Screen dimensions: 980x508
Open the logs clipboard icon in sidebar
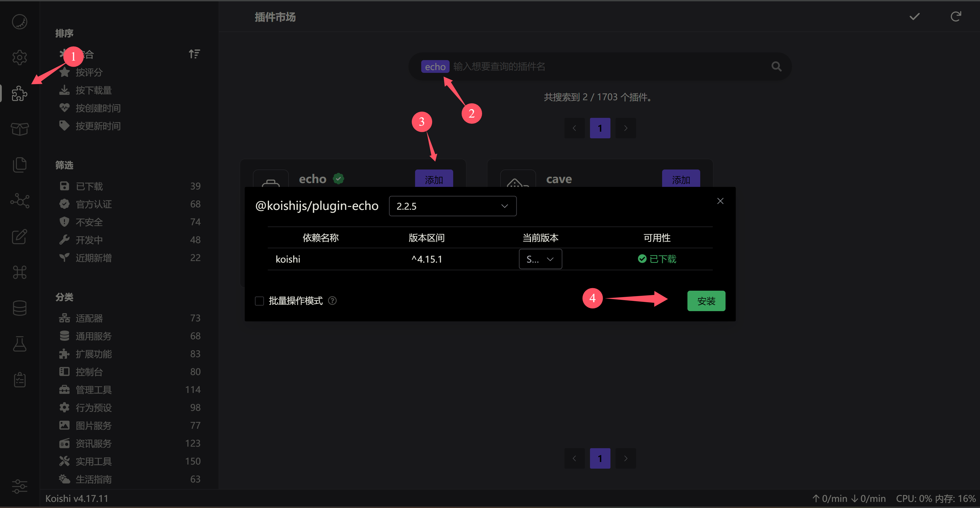19,379
